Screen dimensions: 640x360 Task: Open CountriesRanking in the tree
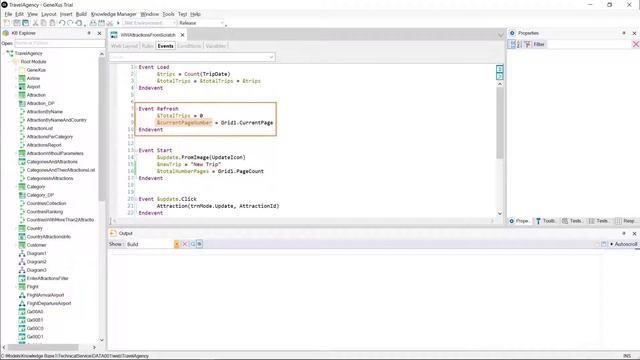pos(44,212)
